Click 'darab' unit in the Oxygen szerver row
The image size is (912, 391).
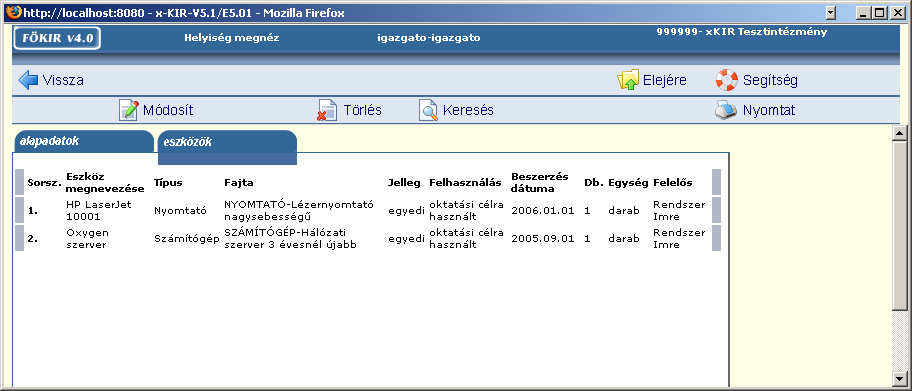coord(624,239)
